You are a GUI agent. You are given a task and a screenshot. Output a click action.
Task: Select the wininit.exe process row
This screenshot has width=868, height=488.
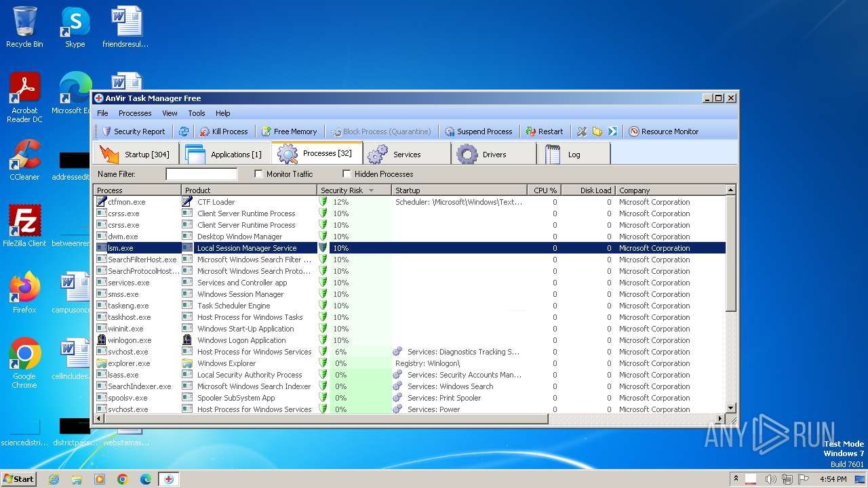[410, 329]
